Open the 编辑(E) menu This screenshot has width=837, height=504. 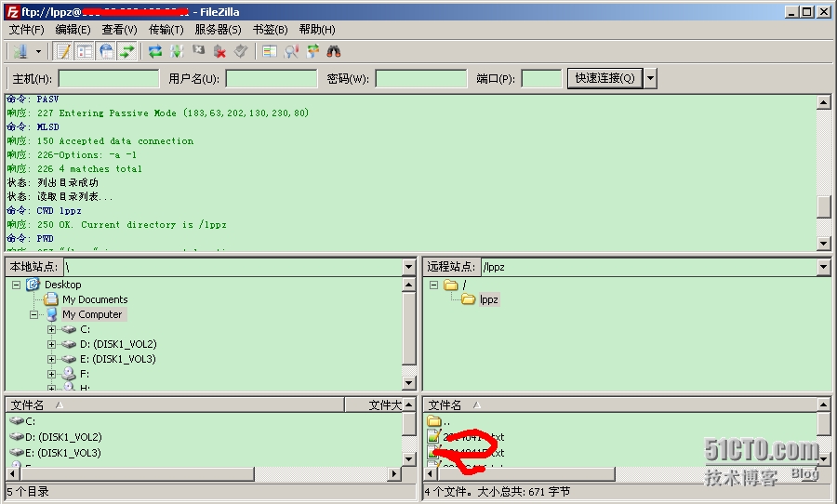pos(73,30)
